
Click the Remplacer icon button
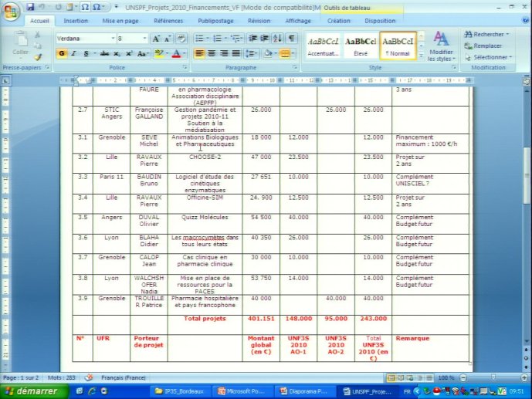(483, 46)
